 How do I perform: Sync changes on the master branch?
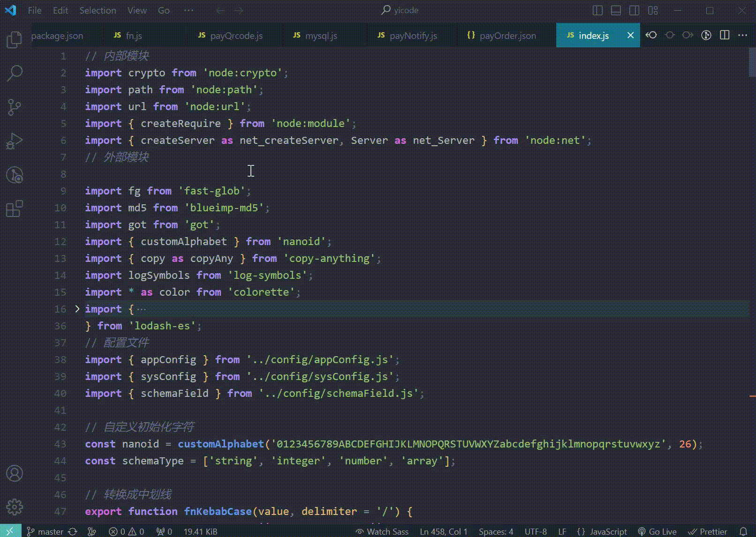pos(73,531)
